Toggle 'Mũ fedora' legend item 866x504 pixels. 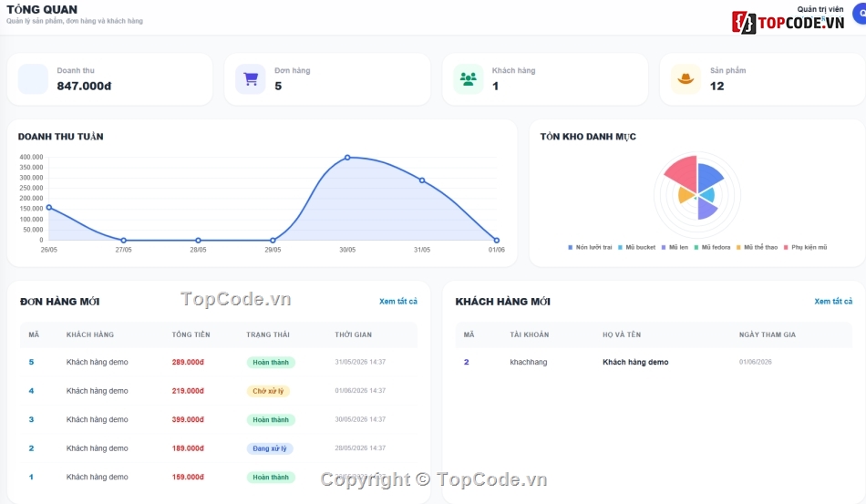[x=712, y=247]
